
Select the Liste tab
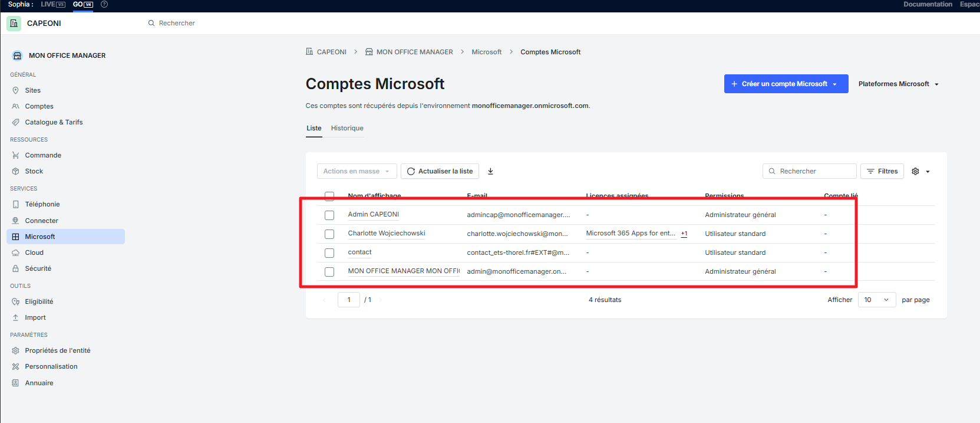[314, 128]
